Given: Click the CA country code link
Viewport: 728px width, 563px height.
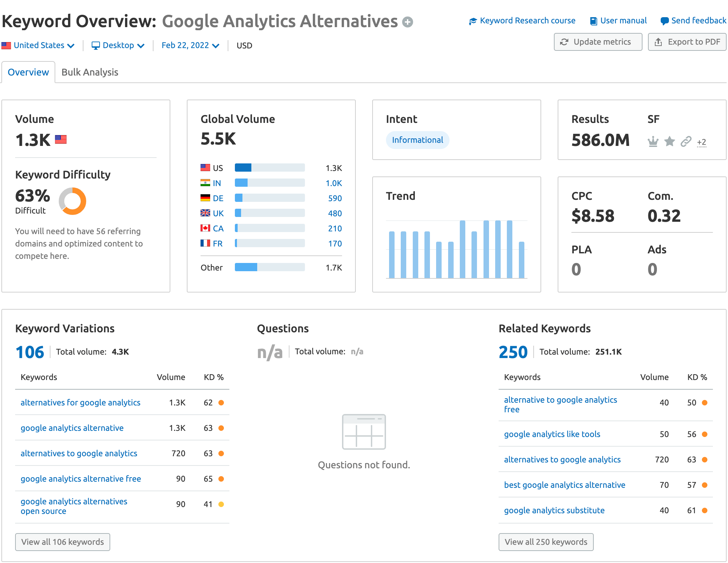Looking at the screenshot, I should pyautogui.click(x=218, y=228).
